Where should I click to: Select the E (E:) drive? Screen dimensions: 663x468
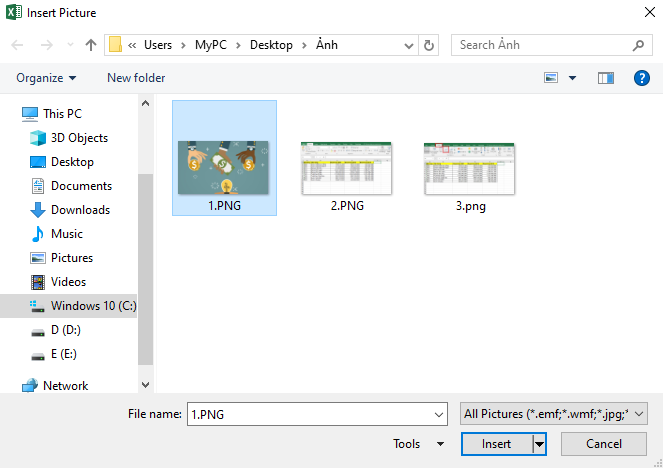pos(53,354)
